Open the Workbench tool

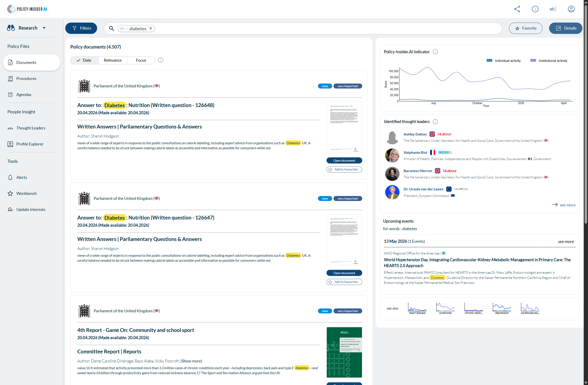click(26, 193)
